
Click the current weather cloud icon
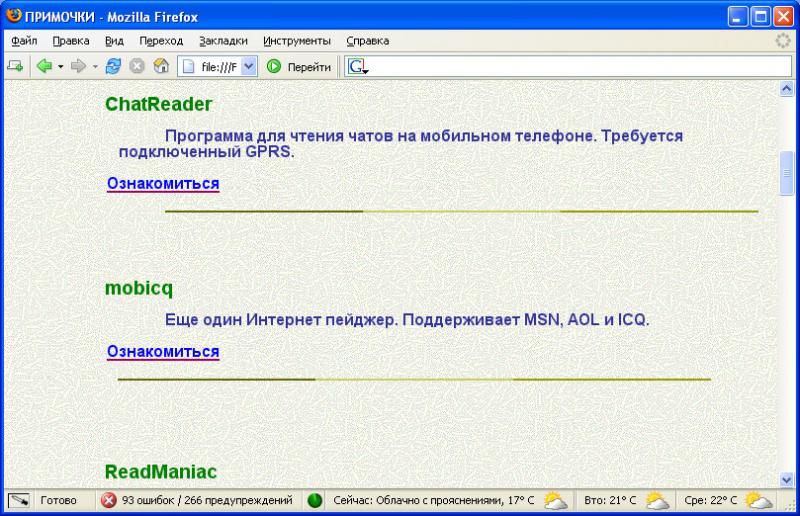pos(555,500)
